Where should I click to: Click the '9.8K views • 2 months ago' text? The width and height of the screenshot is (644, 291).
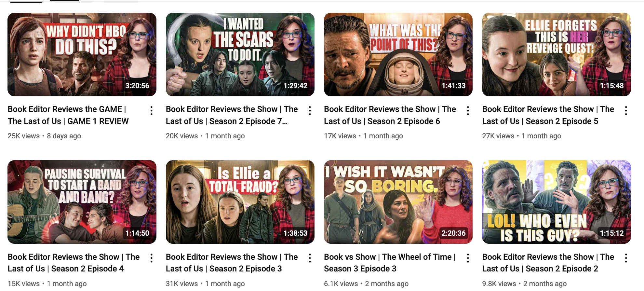point(525,284)
